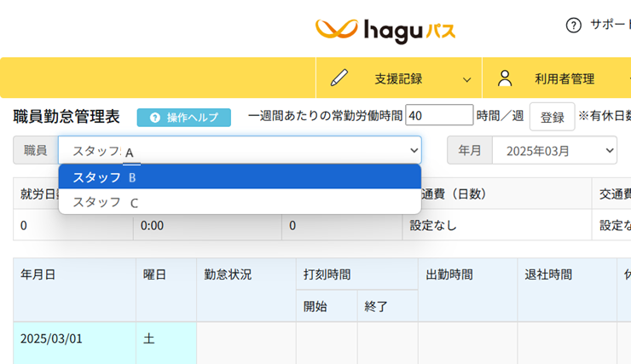Click the weekly work hours input field
The height and width of the screenshot is (364, 631).
click(439, 115)
